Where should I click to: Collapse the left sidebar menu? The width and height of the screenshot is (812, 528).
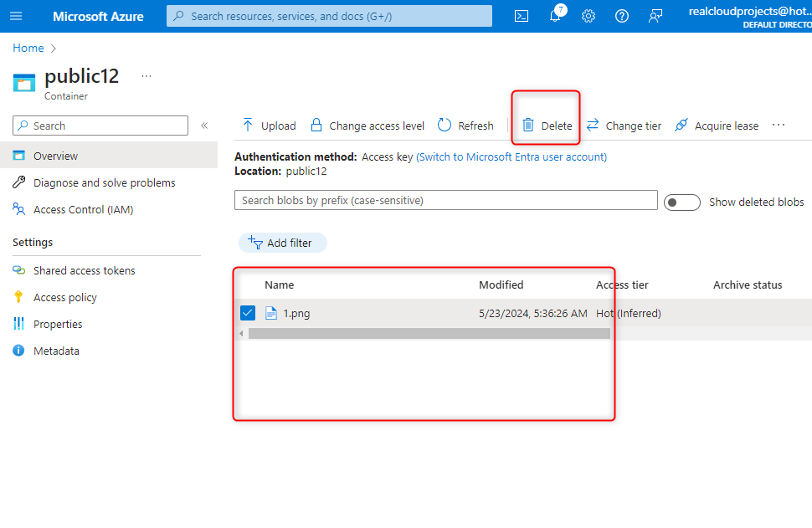coord(204,126)
